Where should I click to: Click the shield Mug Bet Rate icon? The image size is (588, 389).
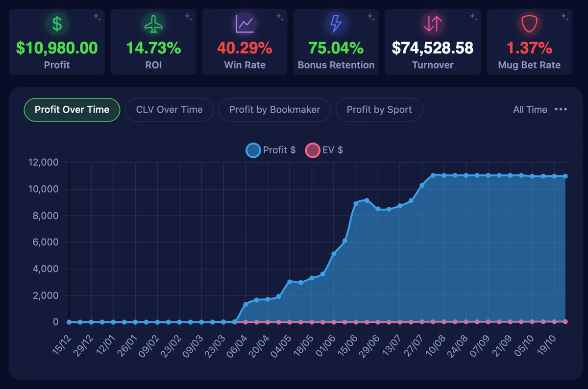point(529,24)
